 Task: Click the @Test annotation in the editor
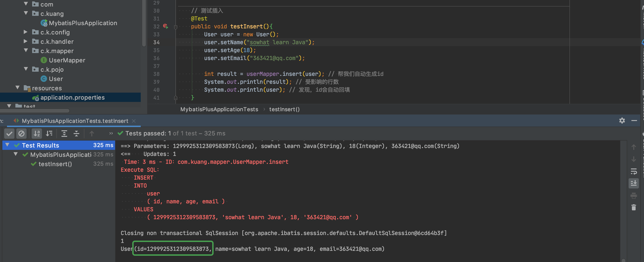click(199, 18)
